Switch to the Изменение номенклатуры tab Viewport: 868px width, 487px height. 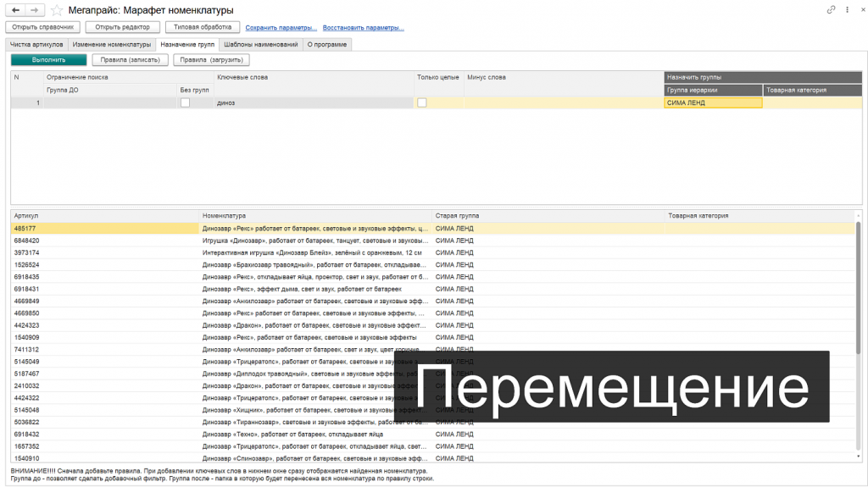click(111, 44)
